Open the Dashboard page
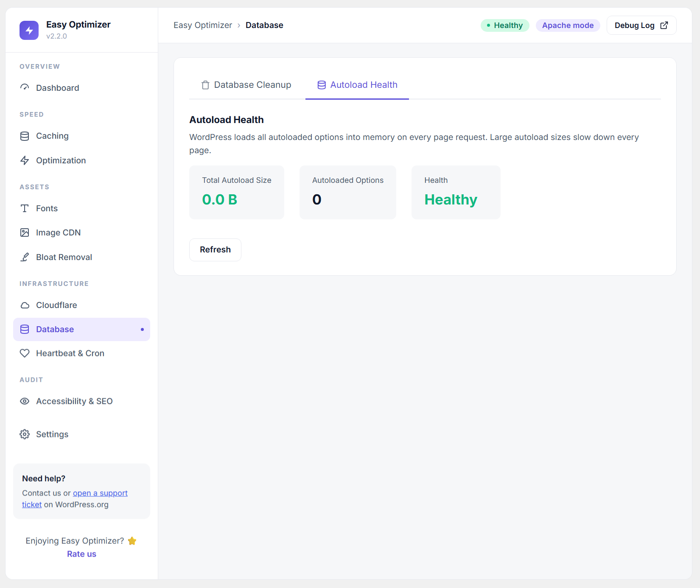700x588 pixels. pos(81,88)
